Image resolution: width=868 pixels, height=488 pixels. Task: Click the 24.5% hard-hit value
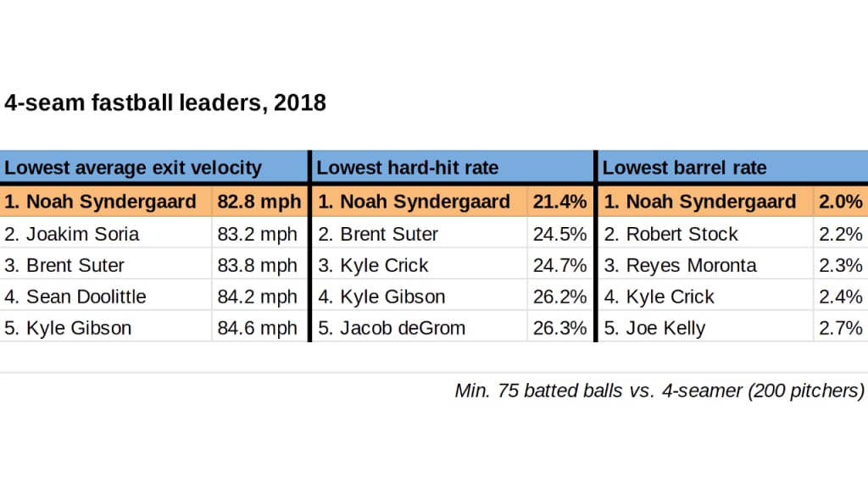(x=559, y=234)
